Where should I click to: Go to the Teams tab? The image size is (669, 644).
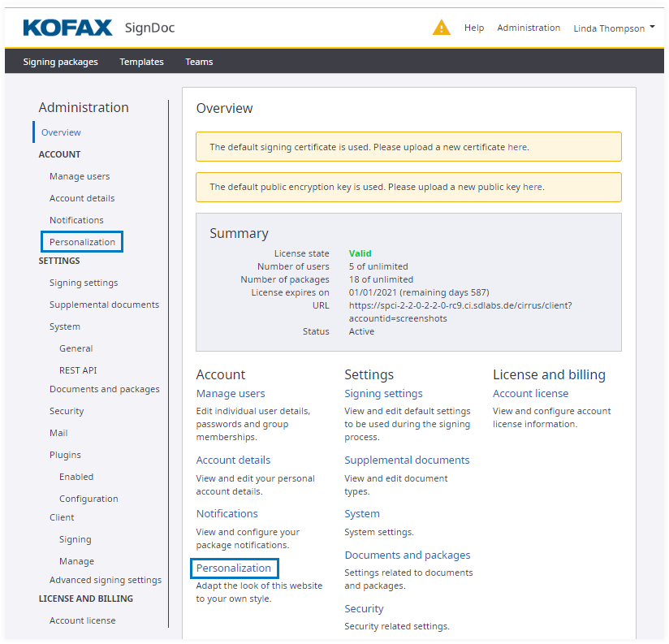pyautogui.click(x=199, y=62)
